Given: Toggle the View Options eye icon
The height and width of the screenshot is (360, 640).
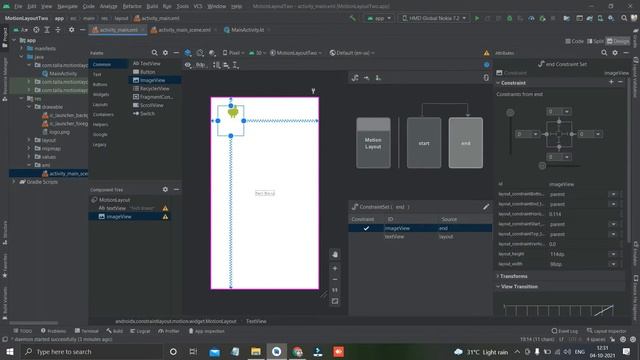Looking at the screenshot, I should [x=188, y=65].
